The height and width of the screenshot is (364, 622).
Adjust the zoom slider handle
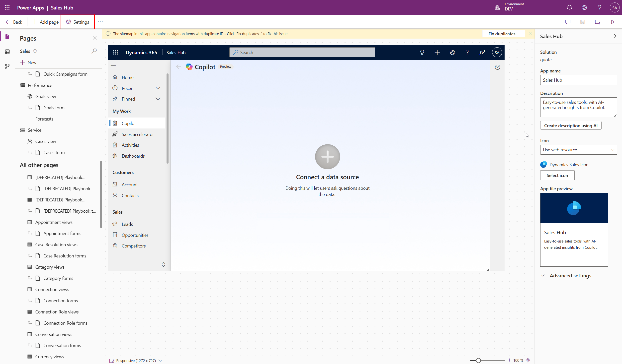[478, 360]
